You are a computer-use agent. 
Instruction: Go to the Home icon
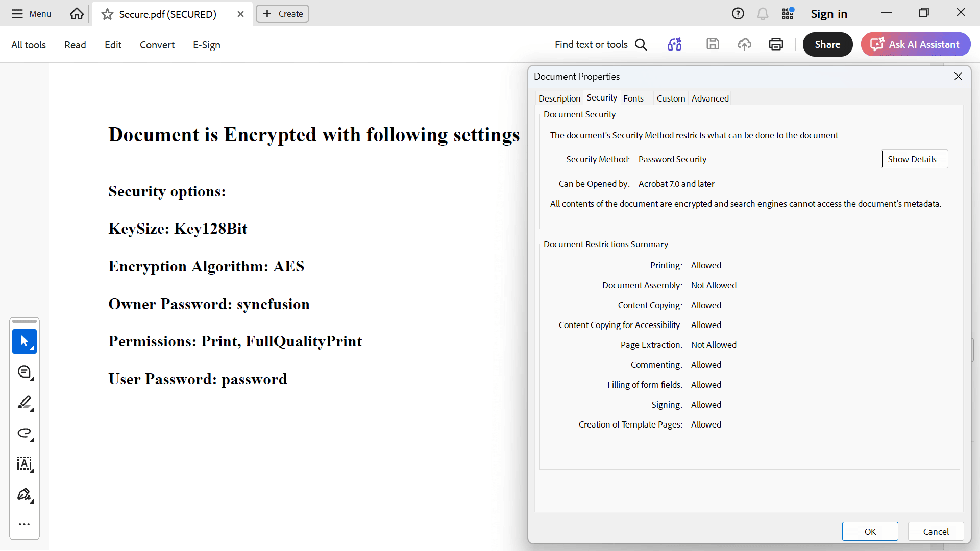tap(77, 14)
